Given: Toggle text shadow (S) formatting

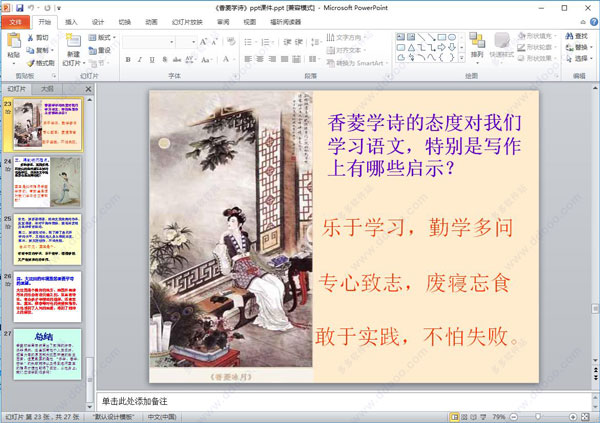Looking at the screenshot, I should click(x=165, y=59).
